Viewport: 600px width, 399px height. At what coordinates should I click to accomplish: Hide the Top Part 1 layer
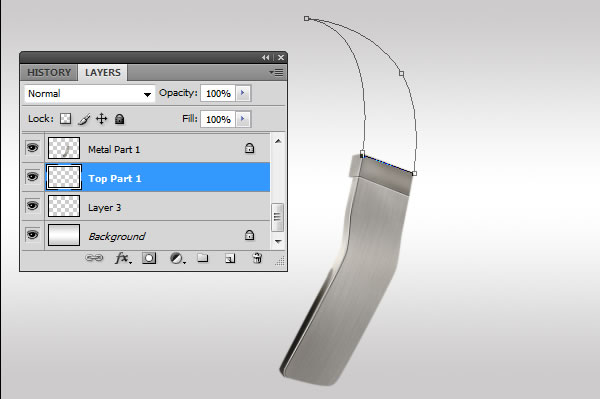pos(33,177)
